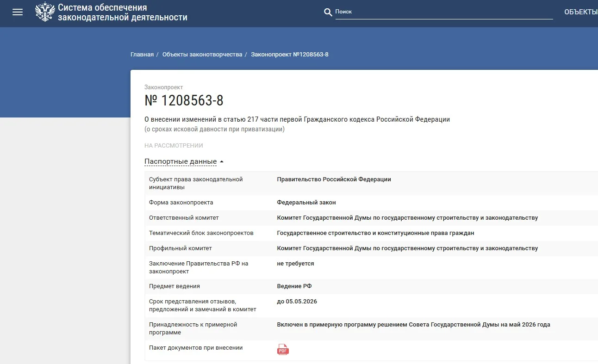Open the ОБЪЕКТЫ menu item
598x364 pixels.
coord(581,12)
